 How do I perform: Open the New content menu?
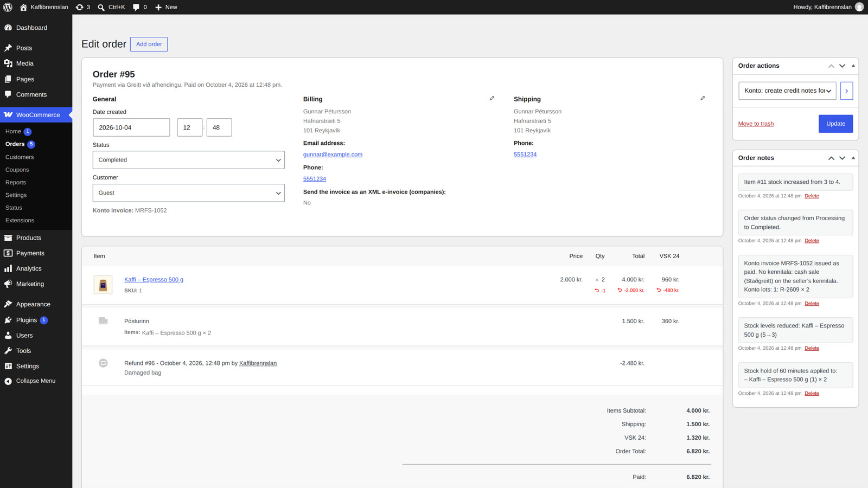tap(166, 7)
